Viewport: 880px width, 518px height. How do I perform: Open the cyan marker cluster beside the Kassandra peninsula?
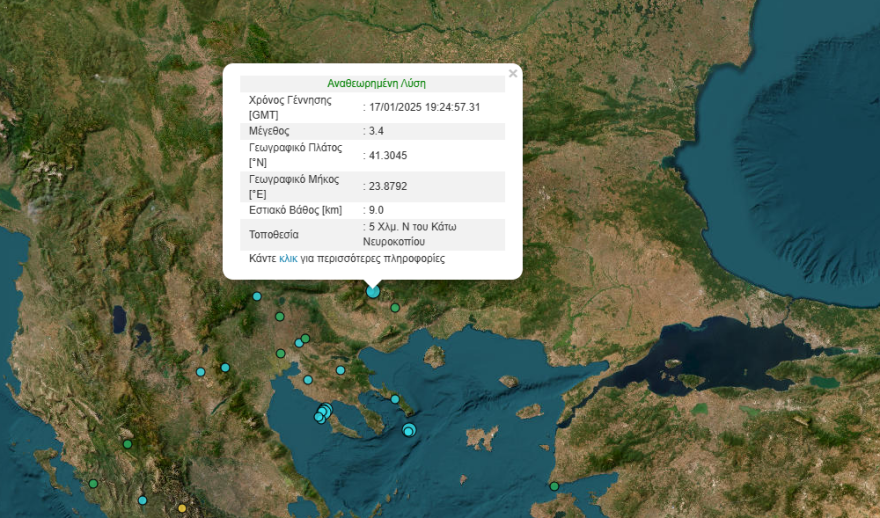coord(323,412)
